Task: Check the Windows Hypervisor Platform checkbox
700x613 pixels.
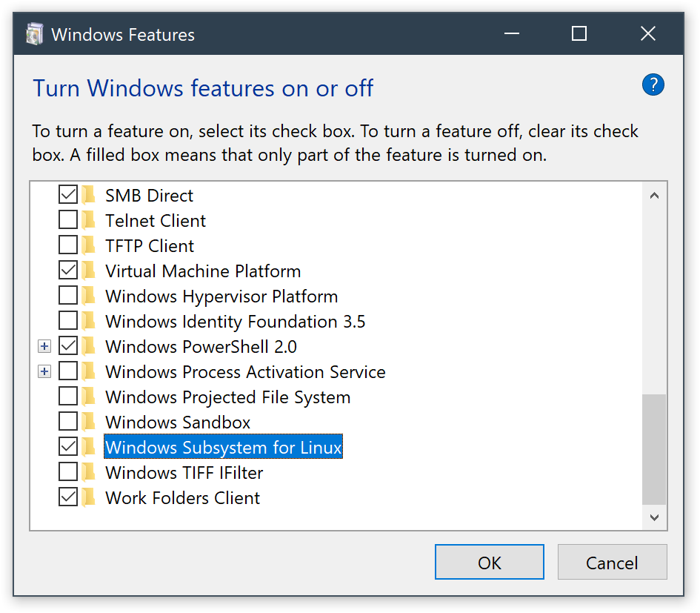Action: [x=68, y=296]
